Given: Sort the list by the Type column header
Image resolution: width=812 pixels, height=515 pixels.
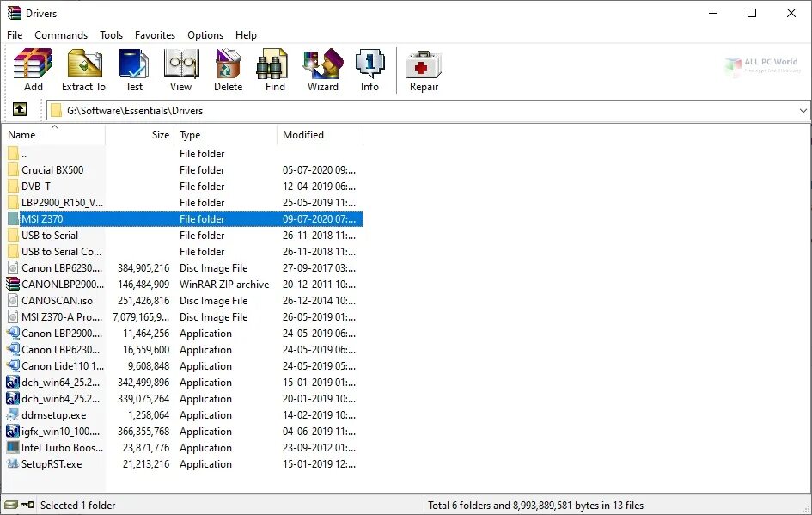Looking at the screenshot, I should pos(226,135).
